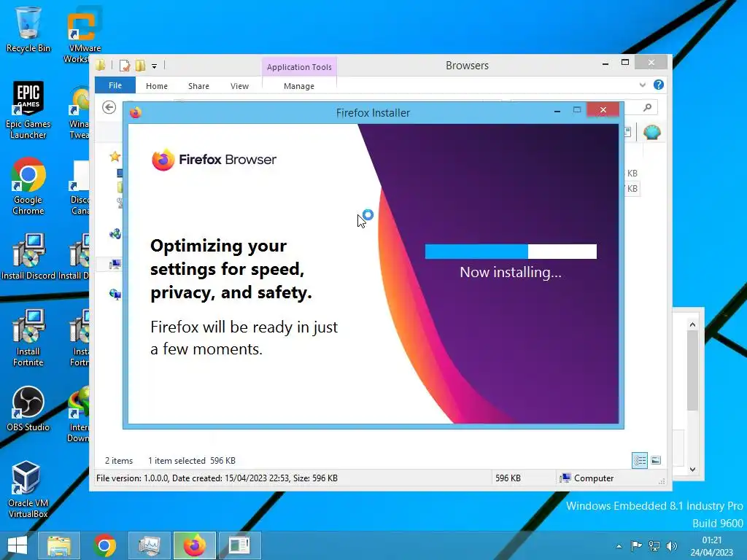This screenshot has height=560, width=747.
Task: Show hidden tray icons arrow
Action: (619, 546)
